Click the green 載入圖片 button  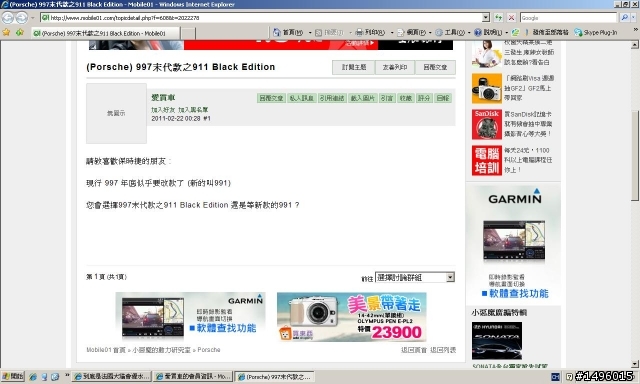362,98
